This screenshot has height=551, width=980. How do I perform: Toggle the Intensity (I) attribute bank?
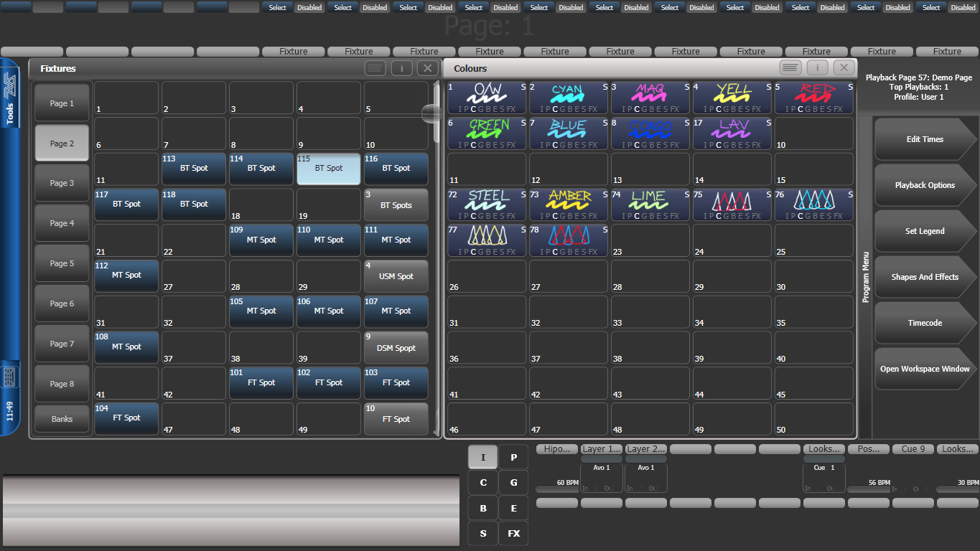(483, 458)
